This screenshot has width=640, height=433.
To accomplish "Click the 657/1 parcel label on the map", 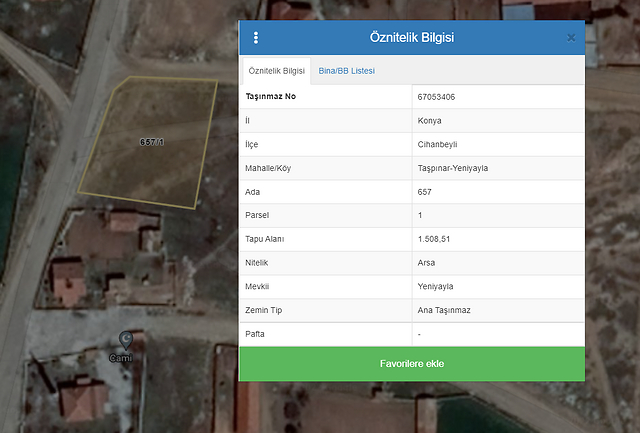I will click(152, 143).
